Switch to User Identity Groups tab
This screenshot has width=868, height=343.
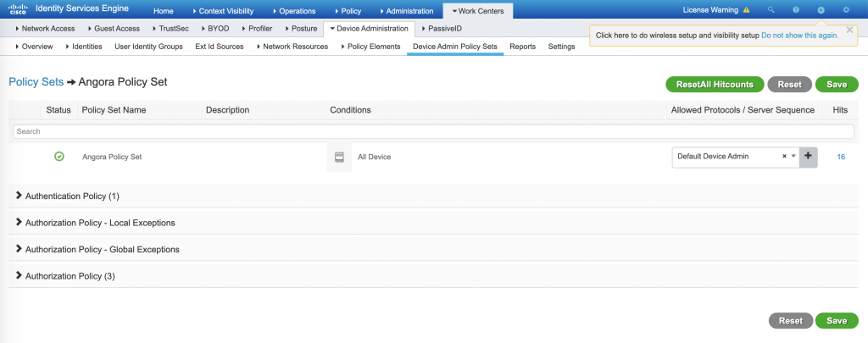tap(148, 47)
